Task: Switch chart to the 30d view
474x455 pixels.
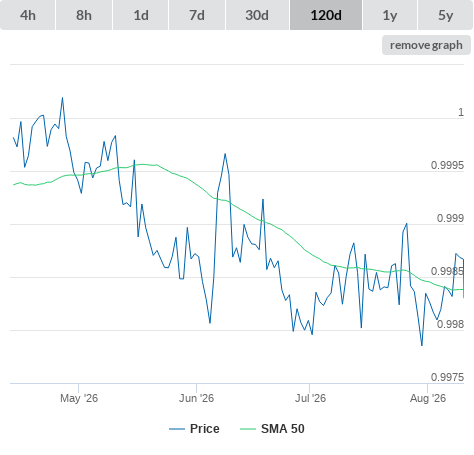Action: click(x=257, y=15)
